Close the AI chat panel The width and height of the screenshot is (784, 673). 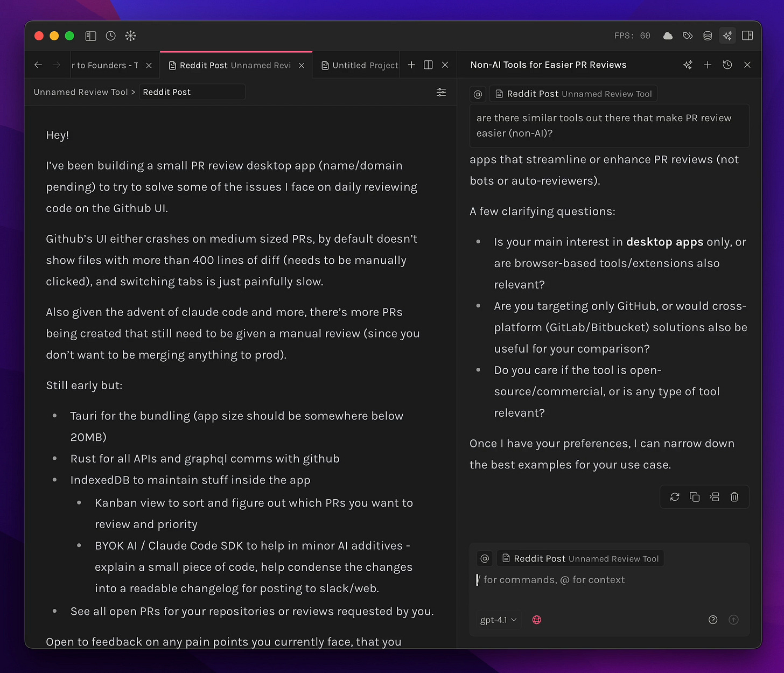click(x=747, y=65)
